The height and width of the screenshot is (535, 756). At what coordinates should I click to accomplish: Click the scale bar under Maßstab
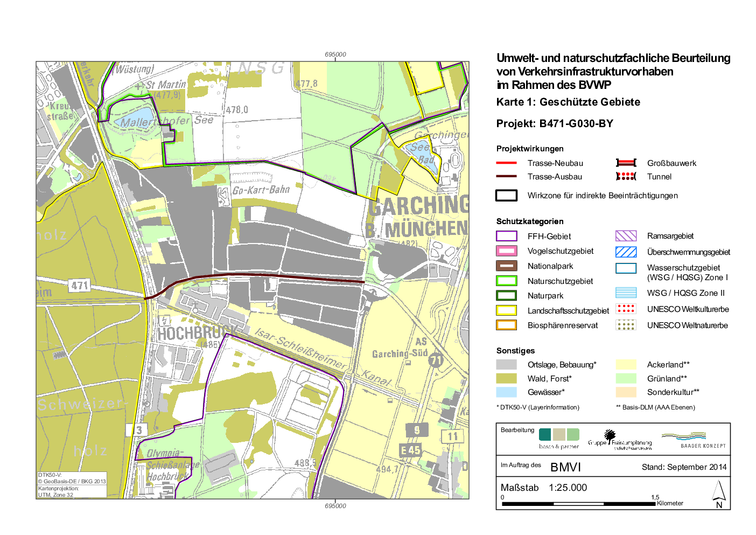pyautogui.click(x=578, y=504)
